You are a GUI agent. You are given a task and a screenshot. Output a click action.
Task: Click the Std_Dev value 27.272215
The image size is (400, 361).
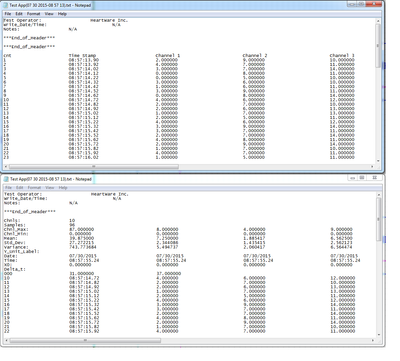pyautogui.click(x=82, y=243)
